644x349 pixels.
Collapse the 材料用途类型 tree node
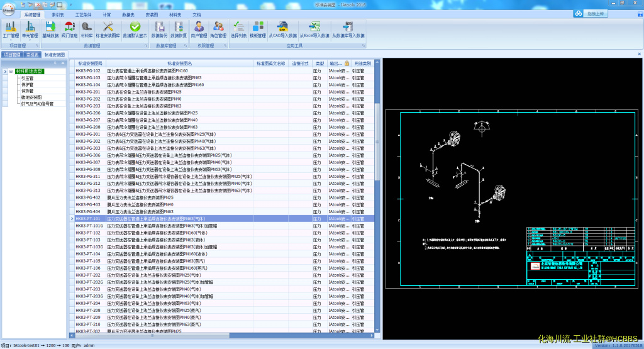pyautogui.click(x=11, y=72)
